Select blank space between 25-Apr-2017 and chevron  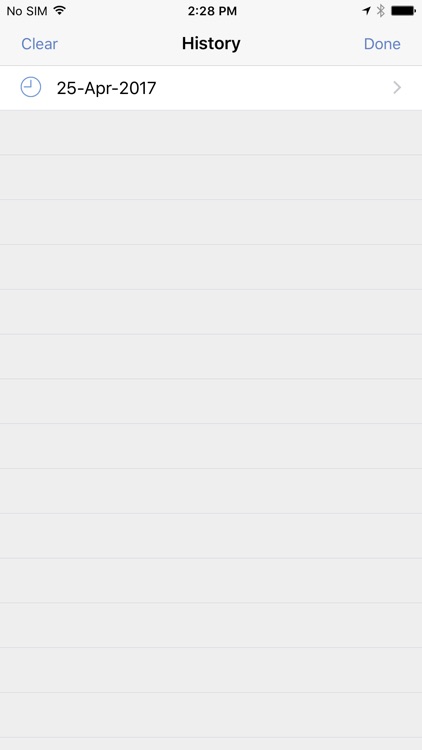274,88
